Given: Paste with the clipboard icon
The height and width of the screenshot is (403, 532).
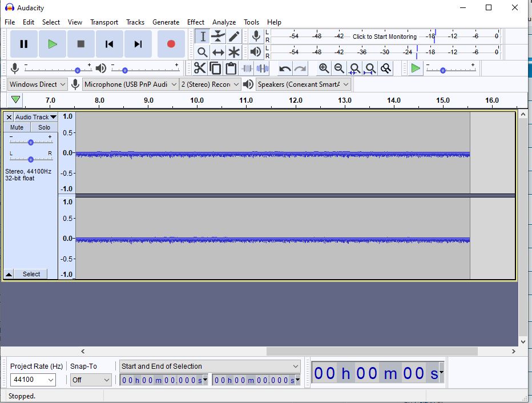Looking at the screenshot, I should click(x=231, y=68).
